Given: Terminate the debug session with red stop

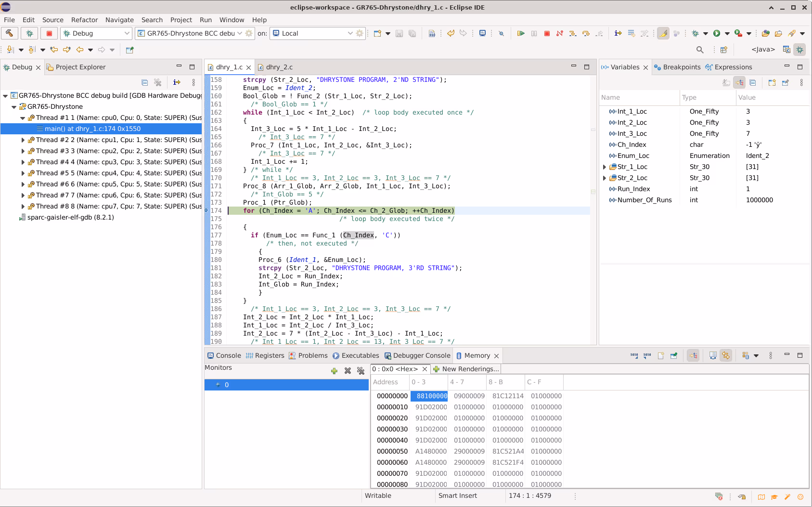Looking at the screenshot, I should coord(547,33).
